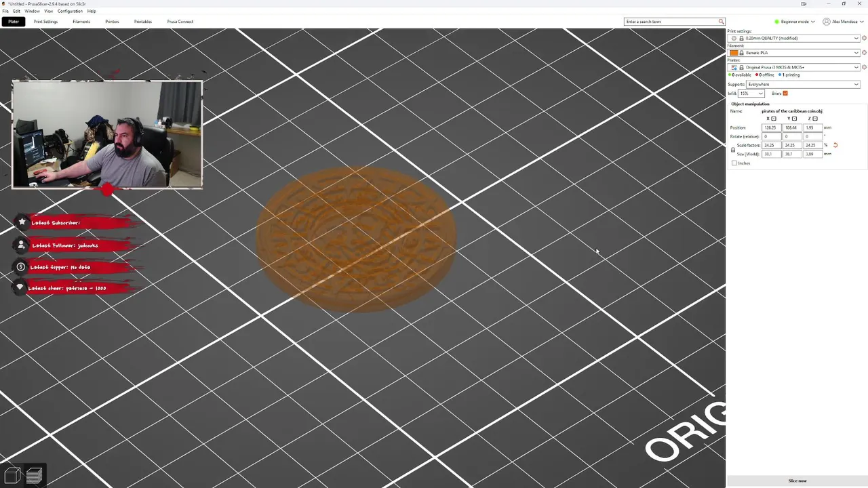Open the Original Prusa i3 MK3S printer dropdown

tap(793, 67)
